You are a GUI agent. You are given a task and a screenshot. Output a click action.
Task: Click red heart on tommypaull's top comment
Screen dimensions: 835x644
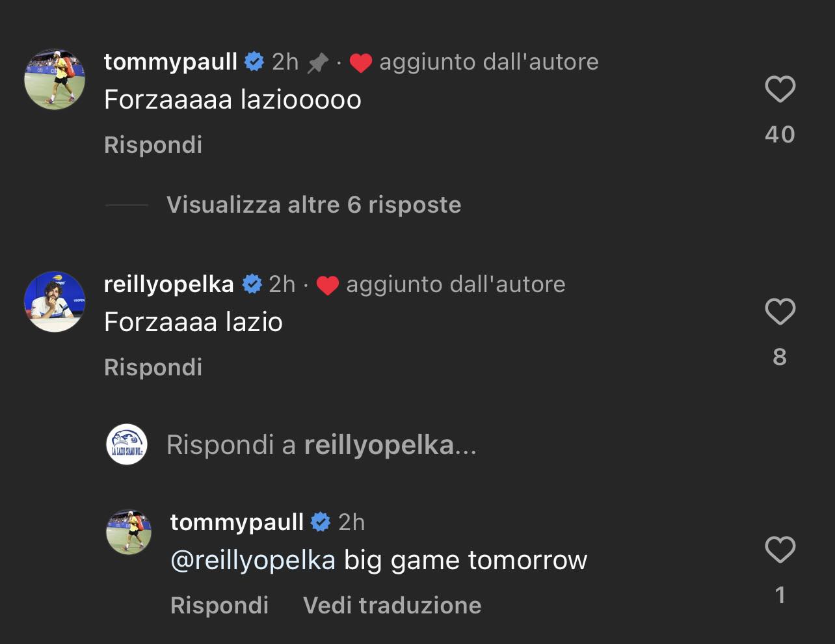click(360, 63)
